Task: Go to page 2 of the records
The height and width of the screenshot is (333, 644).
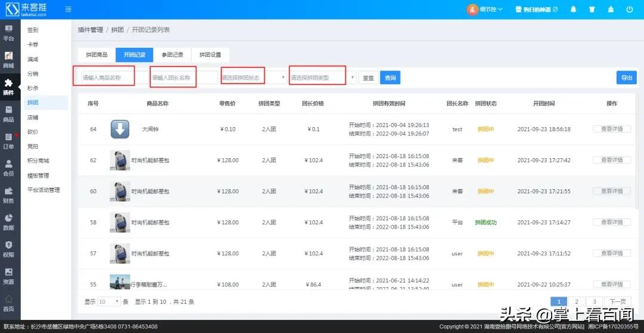Action: point(577,302)
